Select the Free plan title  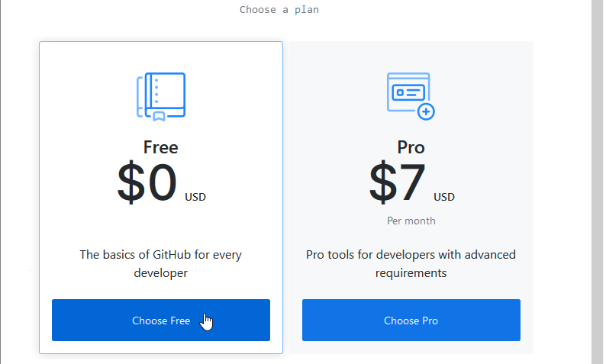(x=160, y=147)
